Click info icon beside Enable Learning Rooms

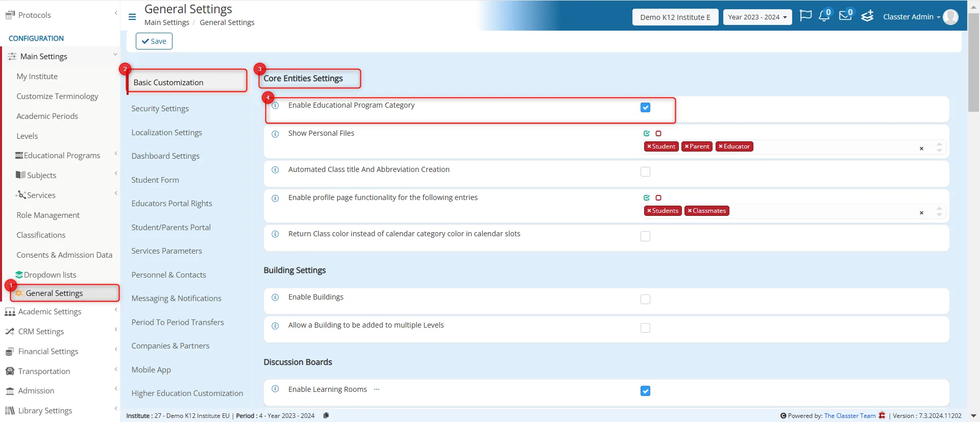[x=275, y=389]
